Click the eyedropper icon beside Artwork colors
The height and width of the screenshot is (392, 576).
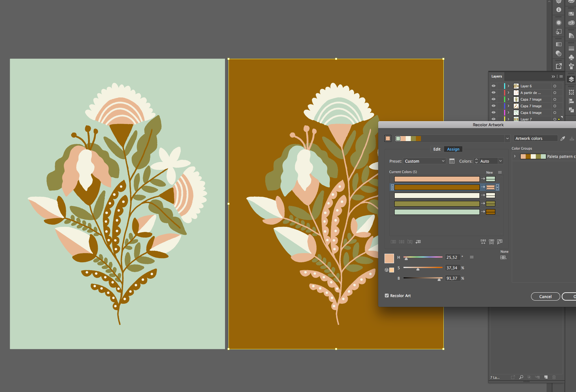pos(563,139)
